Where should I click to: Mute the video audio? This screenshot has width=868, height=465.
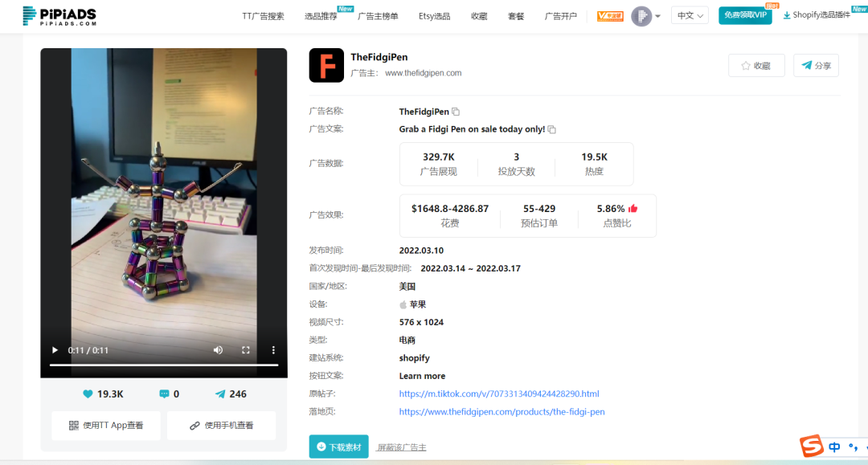218,350
